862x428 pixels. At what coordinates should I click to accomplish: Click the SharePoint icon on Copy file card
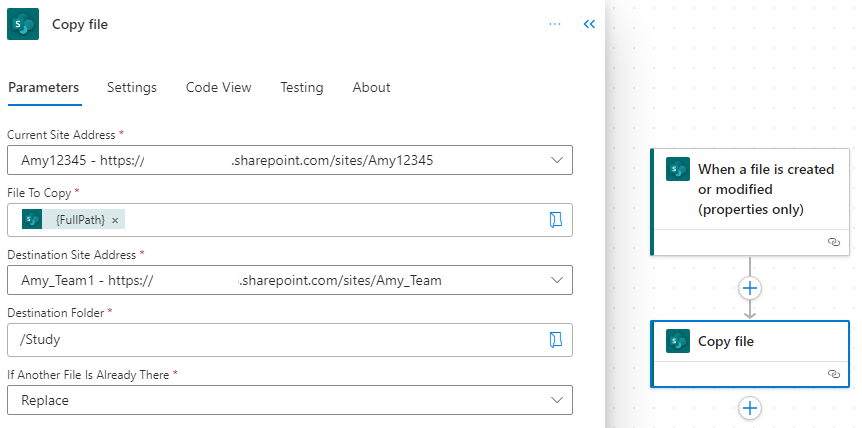tap(678, 341)
